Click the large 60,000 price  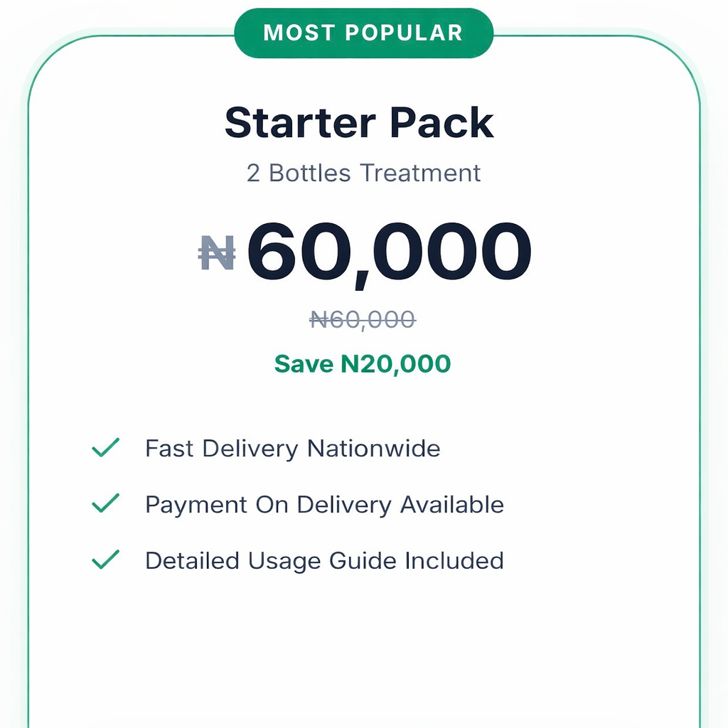(389, 254)
